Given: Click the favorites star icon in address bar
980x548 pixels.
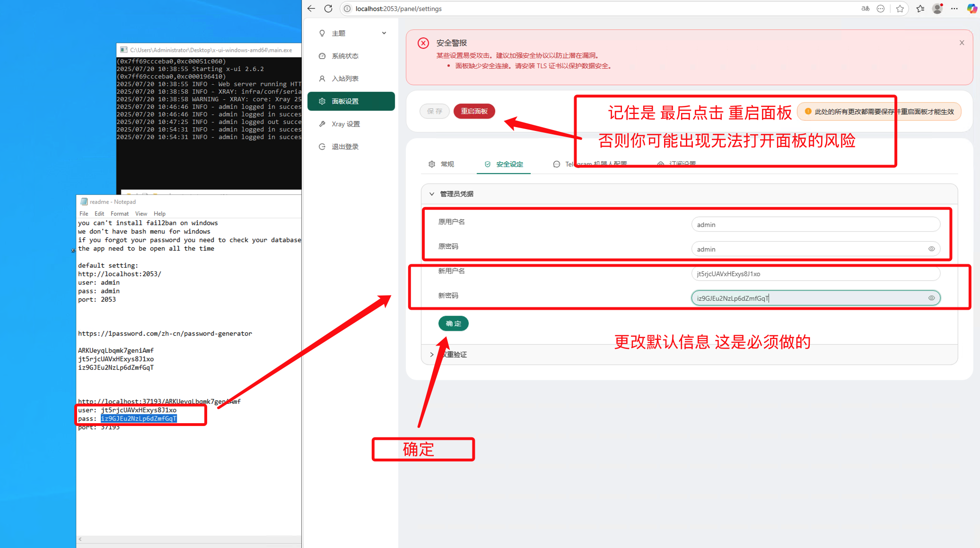Looking at the screenshot, I should [900, 9].
